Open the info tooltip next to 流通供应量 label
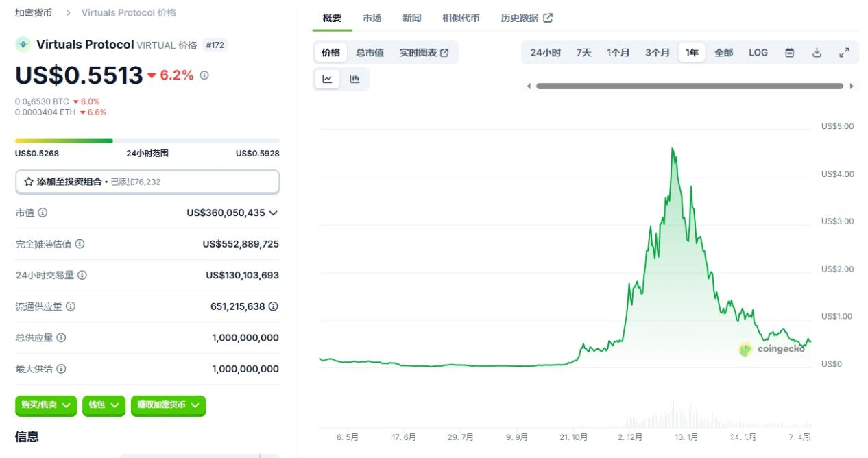 coord(71,306)
